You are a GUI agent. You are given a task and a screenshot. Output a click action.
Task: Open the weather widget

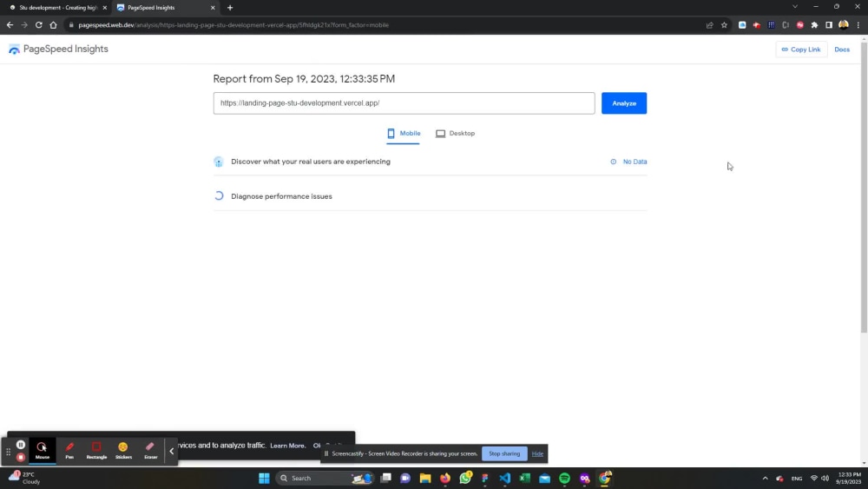[23, 478]
